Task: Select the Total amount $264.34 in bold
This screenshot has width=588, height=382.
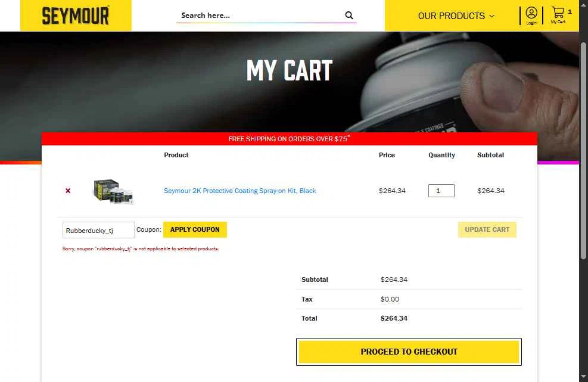Action: (394, 318)
